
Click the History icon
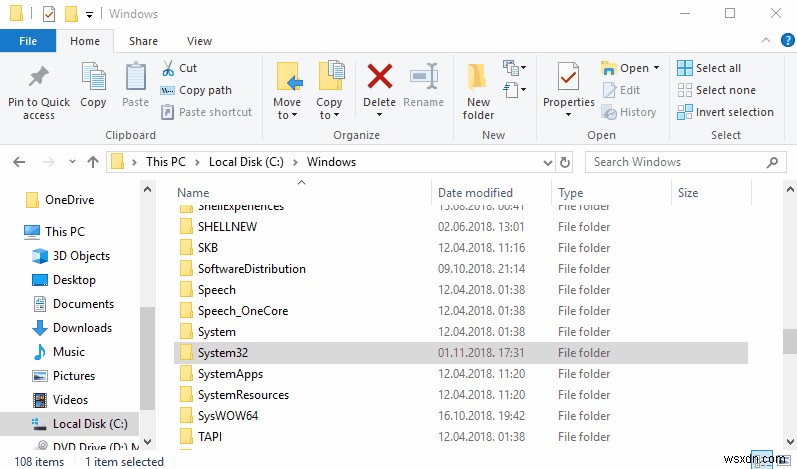(x=609, y=112)
